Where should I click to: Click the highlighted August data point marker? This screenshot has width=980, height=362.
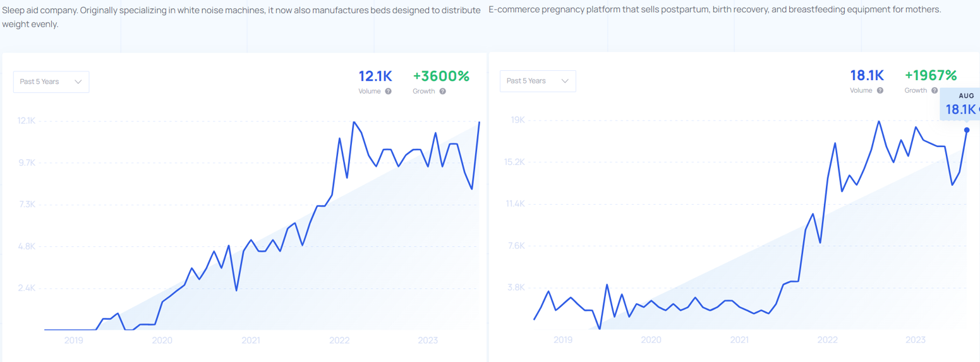(x=967, y=130)
